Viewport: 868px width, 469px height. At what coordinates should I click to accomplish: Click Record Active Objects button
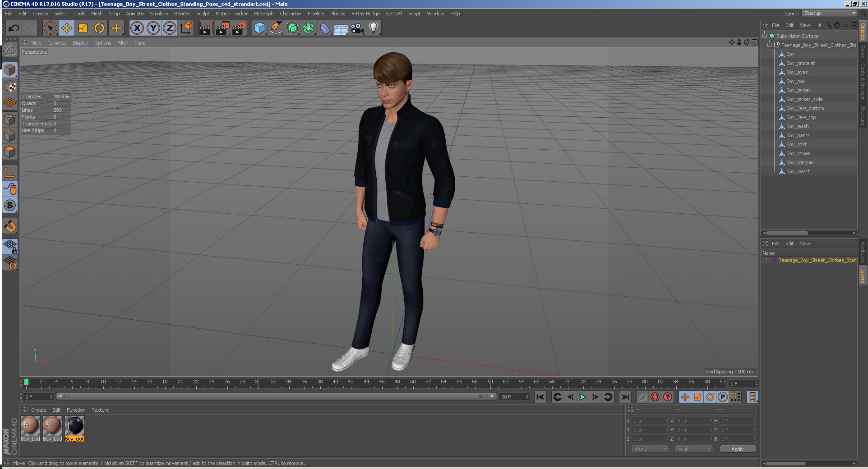(x=642, y=397)
